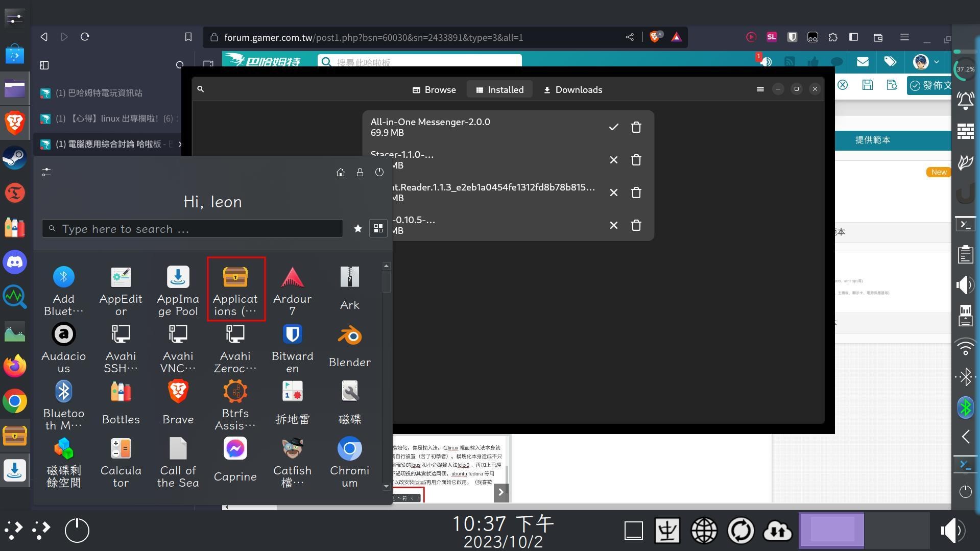Delete the All-in-One Messenger download
Image resolution: width=980 pixels, height=551 pixels.
coord(636,127)
